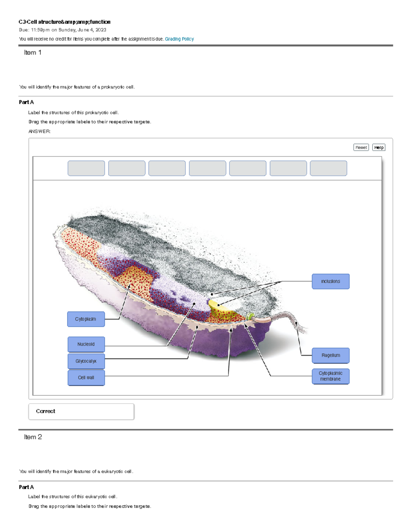The height and width of the screenshot is (532, 411).
Task: Select the Glycocalyx label box
Action: (x=86, y=361)
